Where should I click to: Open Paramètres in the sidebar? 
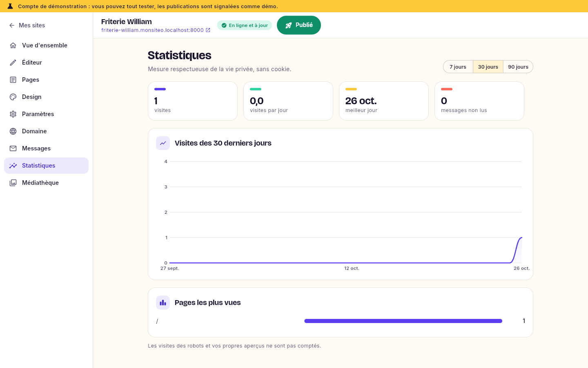click(46, 114)
